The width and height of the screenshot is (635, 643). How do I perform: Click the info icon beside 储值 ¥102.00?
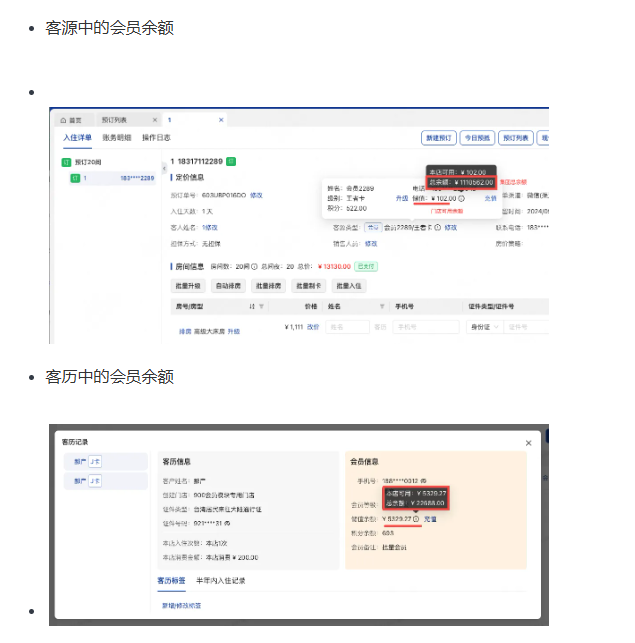click(x=461, y=198)
